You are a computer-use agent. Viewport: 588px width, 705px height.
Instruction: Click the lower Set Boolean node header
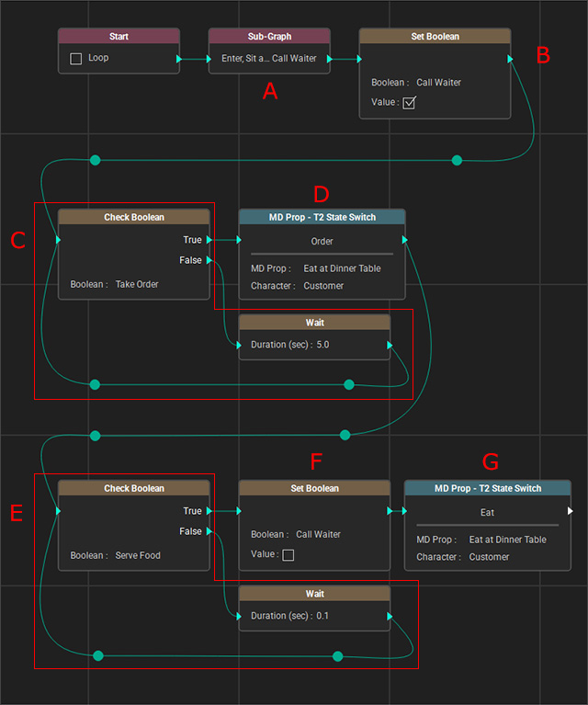pos(315,488)
